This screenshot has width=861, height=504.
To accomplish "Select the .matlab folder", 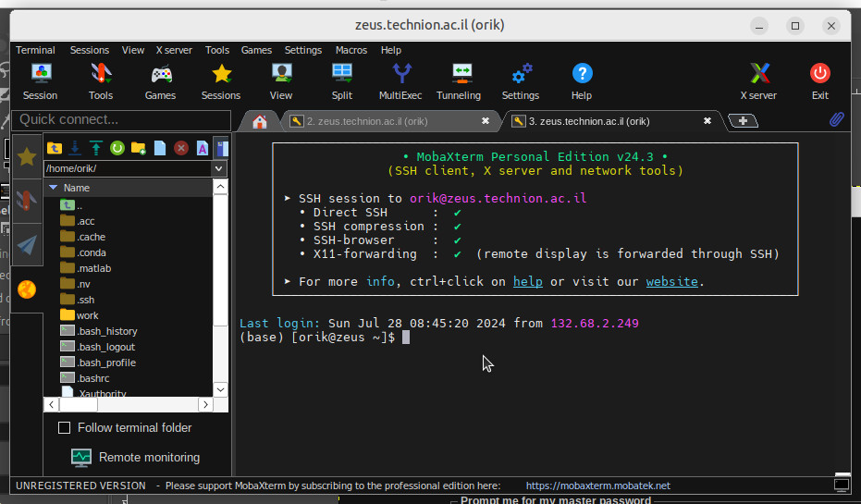I will pos(85,268).
